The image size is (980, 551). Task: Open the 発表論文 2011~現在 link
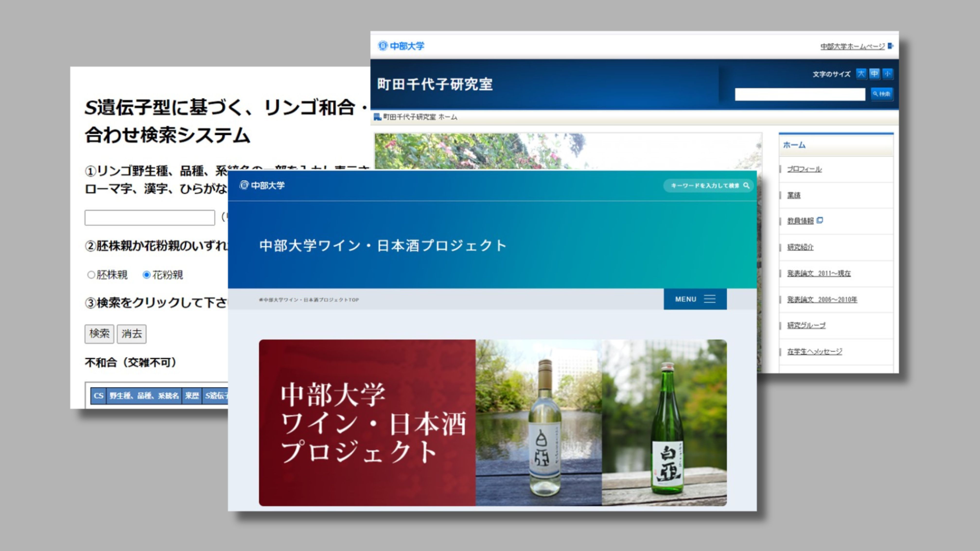tap(819, 273)
